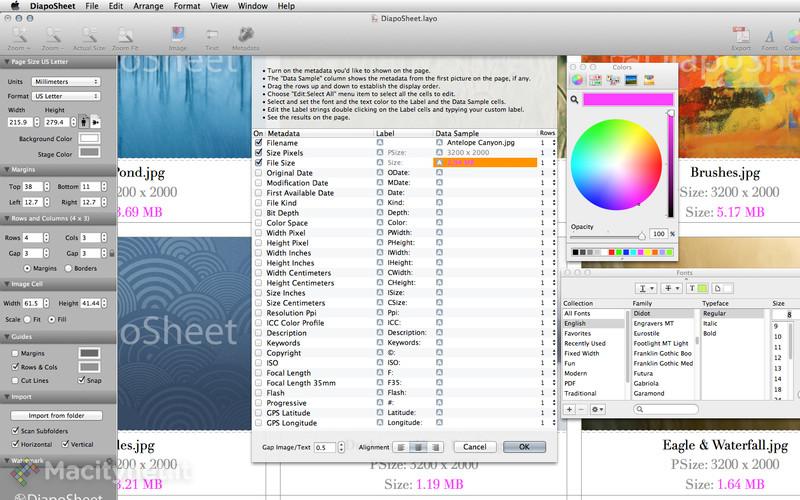Select Didot in the font Family list

click(642, 313)
